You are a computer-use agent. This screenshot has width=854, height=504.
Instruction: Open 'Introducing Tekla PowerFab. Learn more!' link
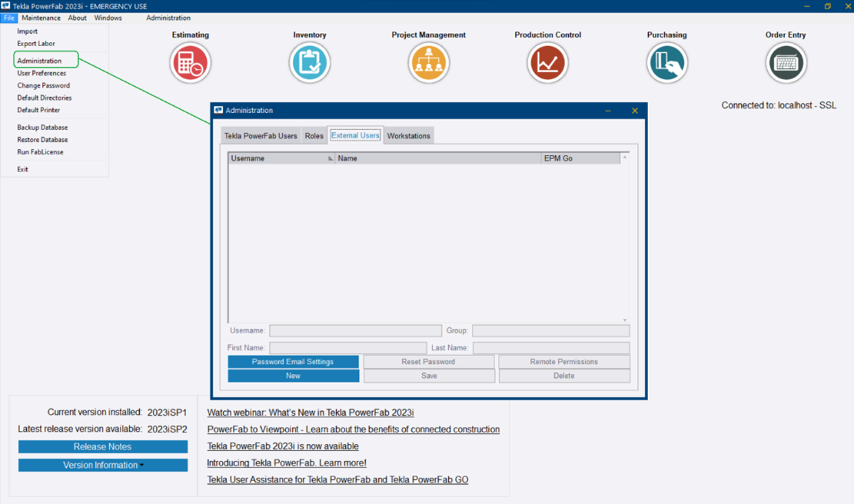tap(287, 463)
